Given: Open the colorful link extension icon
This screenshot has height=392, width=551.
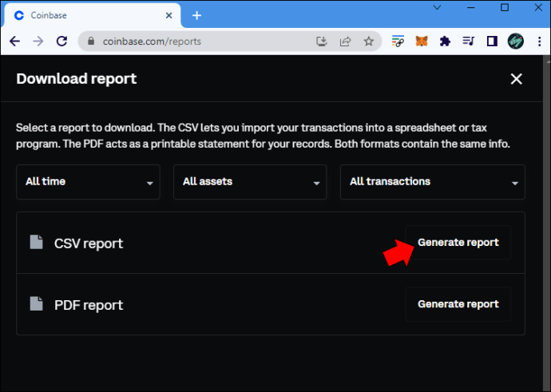Looking at the screenshot, I should (398, 42).
